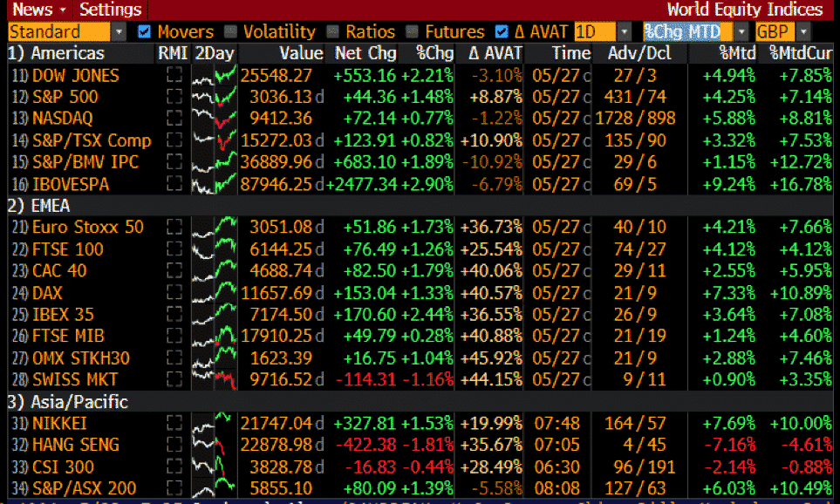The image size is (840, 504).
Task: Open CAC 40 2Day sparkline chart
Action: (215, 270)
